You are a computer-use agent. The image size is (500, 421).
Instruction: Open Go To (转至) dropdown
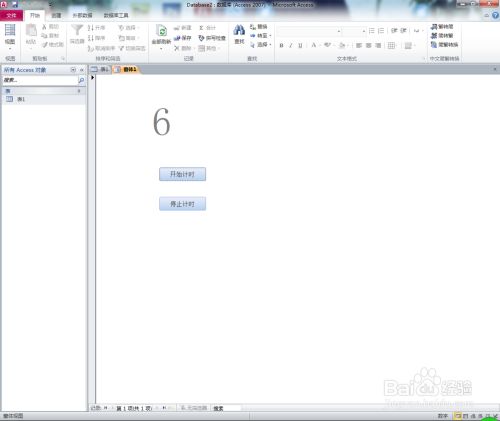[x=261, y=36]
